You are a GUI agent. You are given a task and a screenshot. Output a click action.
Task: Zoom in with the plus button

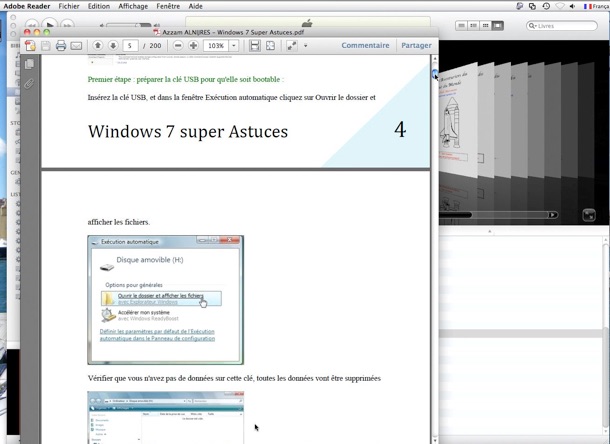pyautogui.click(x=193, y=46)
